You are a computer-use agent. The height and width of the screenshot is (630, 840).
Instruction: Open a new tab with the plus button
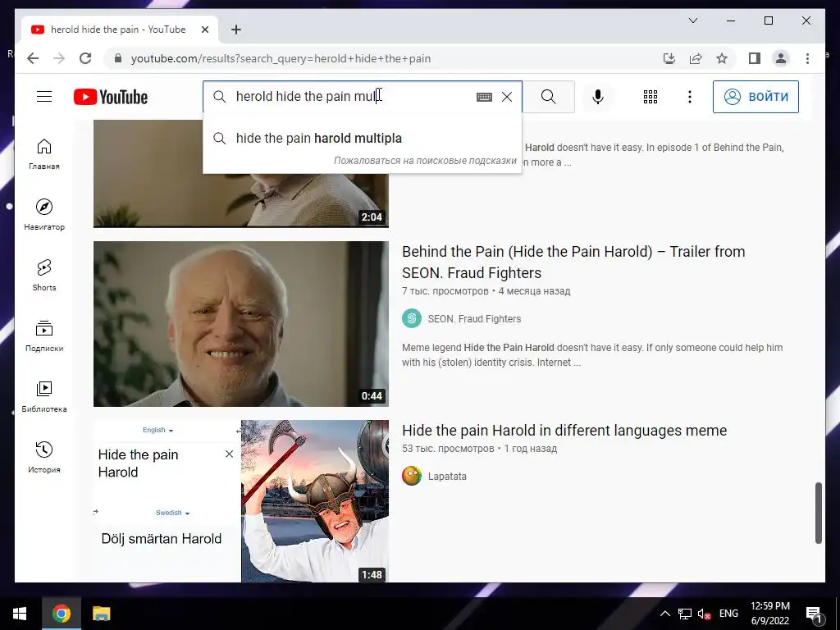236,30
